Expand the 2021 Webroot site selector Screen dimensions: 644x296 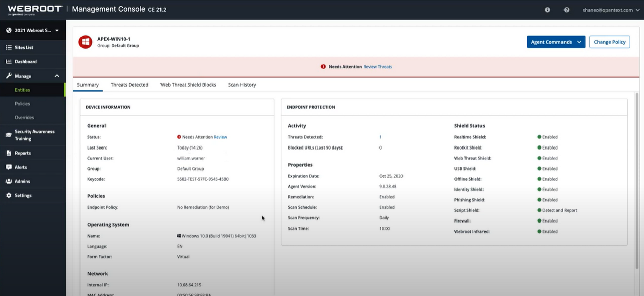[x=33, y=31]
